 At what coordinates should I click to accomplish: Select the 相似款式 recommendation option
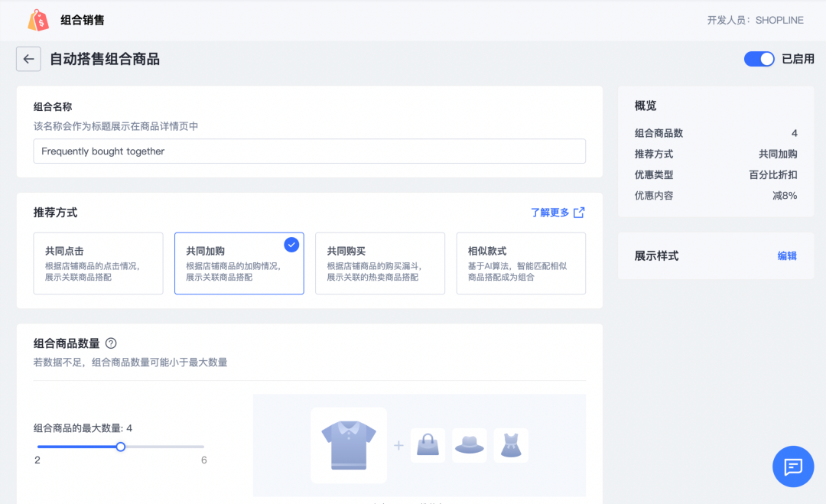(521, 263)
